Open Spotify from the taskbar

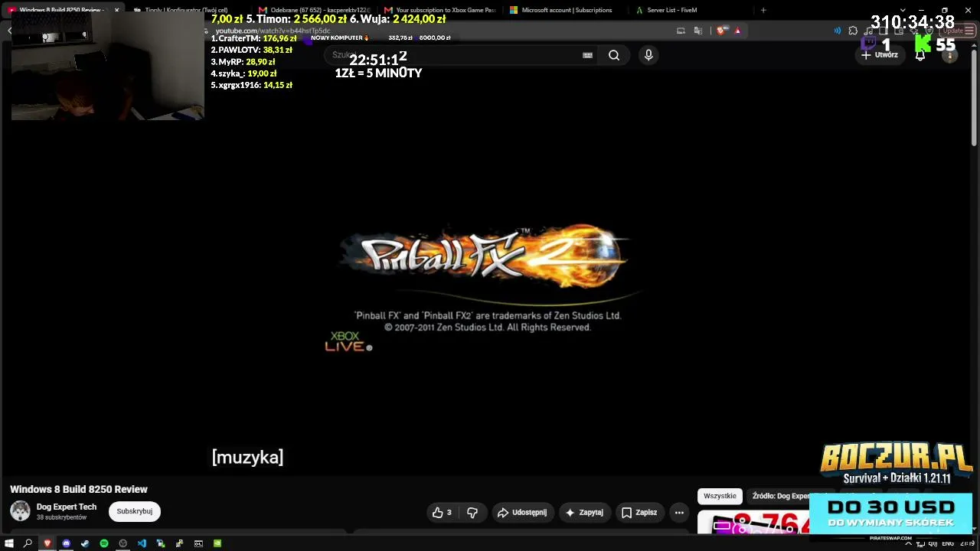coord(104,543)
